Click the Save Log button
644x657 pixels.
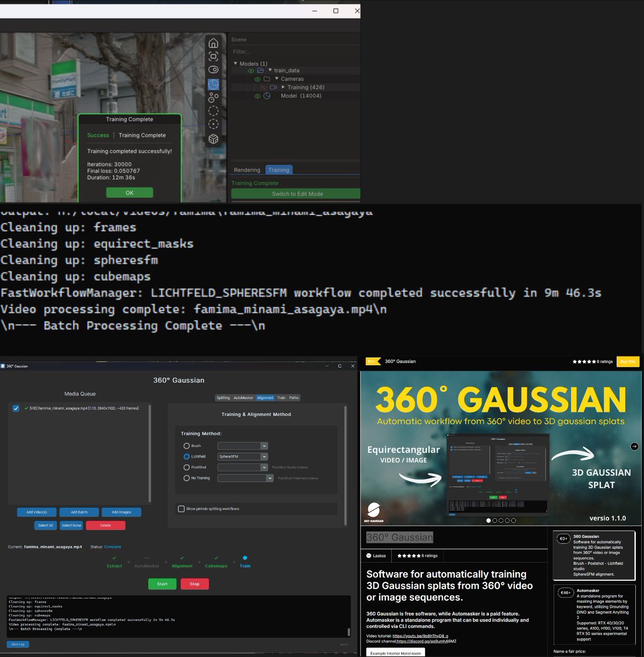[18, 644]
